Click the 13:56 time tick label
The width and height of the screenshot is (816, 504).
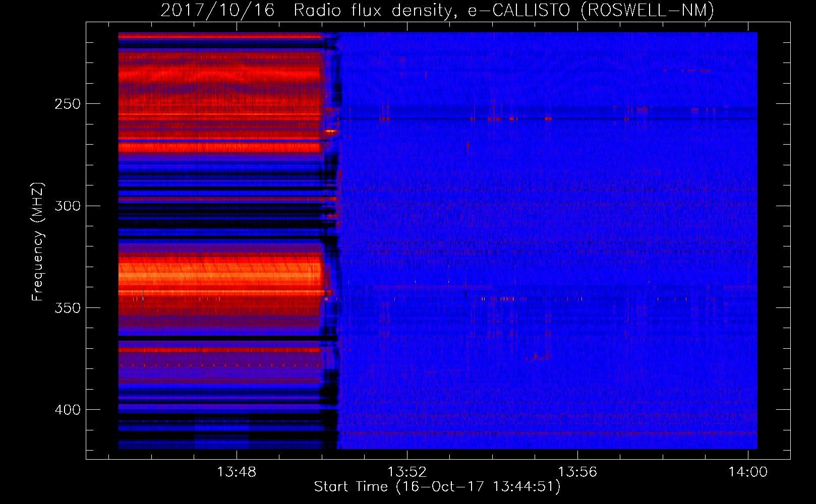tap(577, 472)
